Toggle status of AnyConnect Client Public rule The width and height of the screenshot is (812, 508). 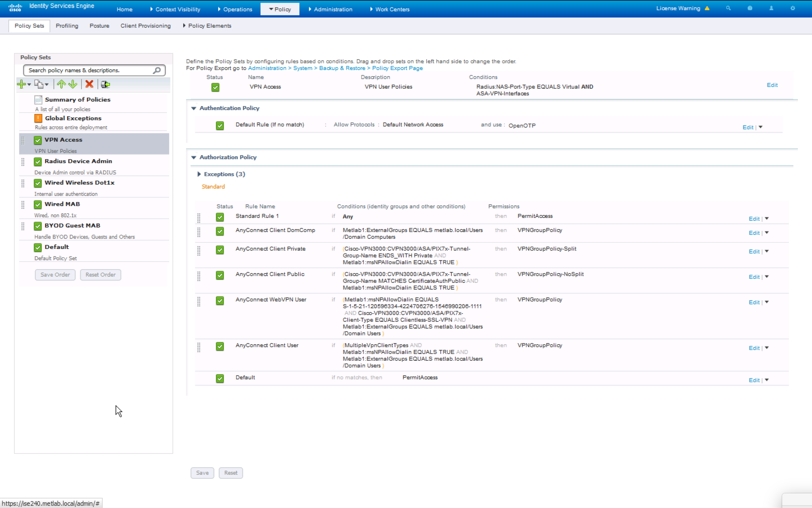pos(220,275)
